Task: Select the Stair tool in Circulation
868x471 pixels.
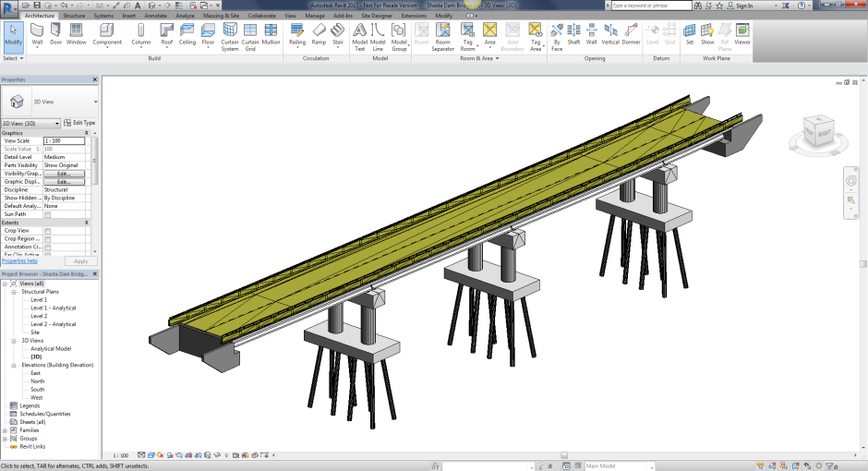Action: coord(338,34)
